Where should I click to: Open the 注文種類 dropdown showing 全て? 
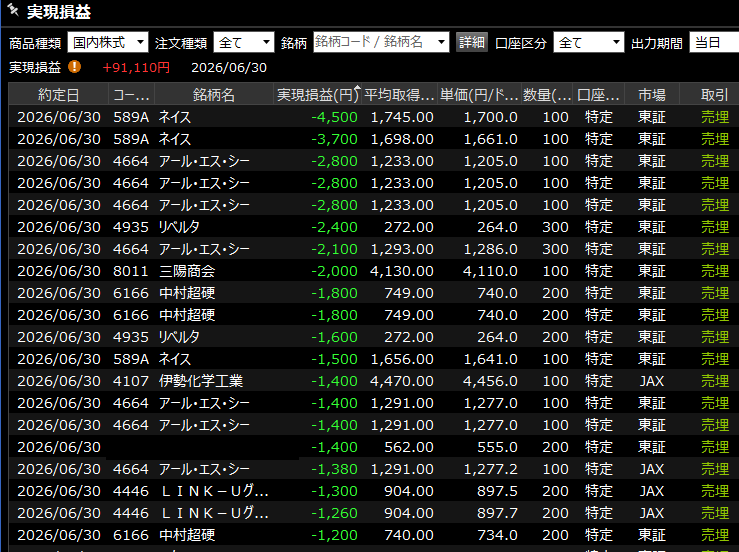click(x=244, y=43)
